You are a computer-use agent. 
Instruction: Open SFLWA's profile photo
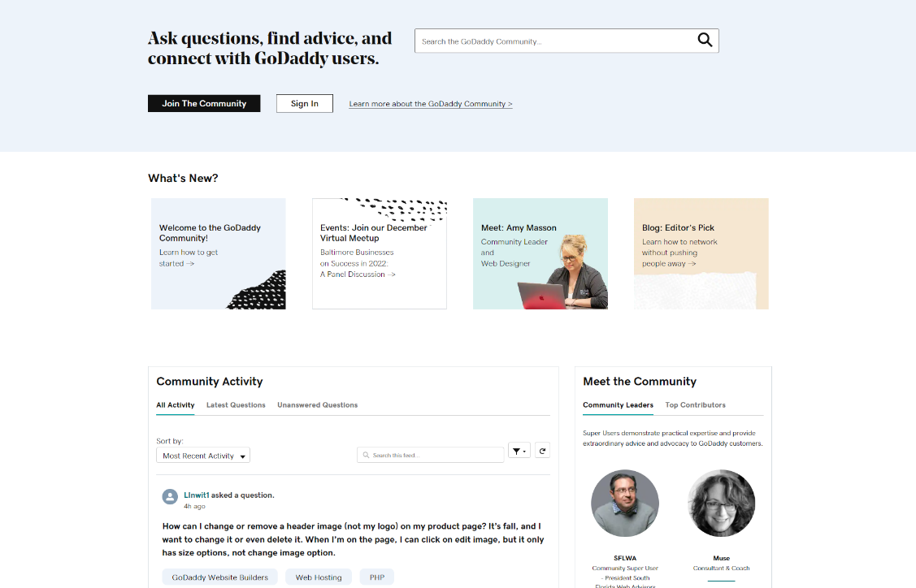625,504
